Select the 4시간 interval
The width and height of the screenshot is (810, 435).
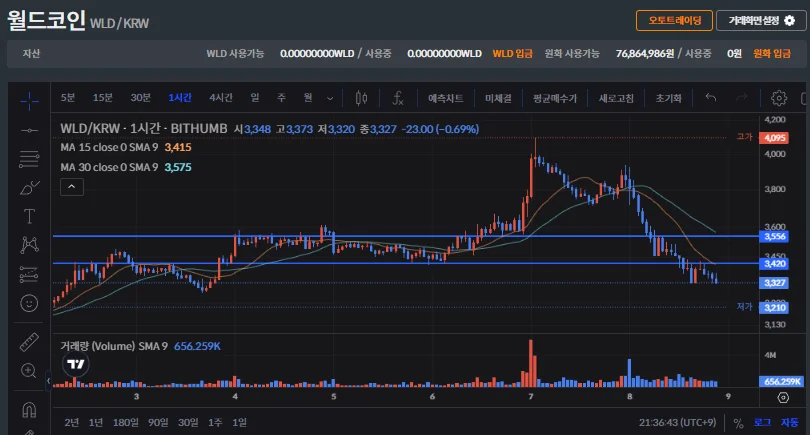coord(221,98)
